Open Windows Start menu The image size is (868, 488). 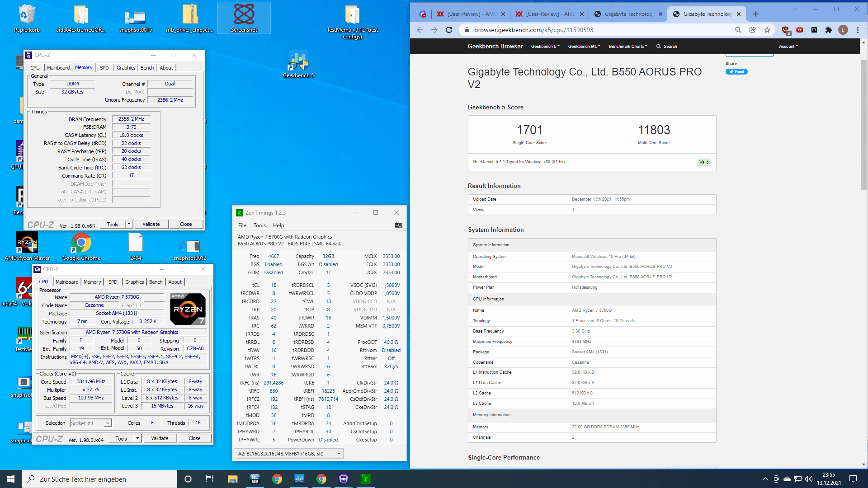[11, 479]
